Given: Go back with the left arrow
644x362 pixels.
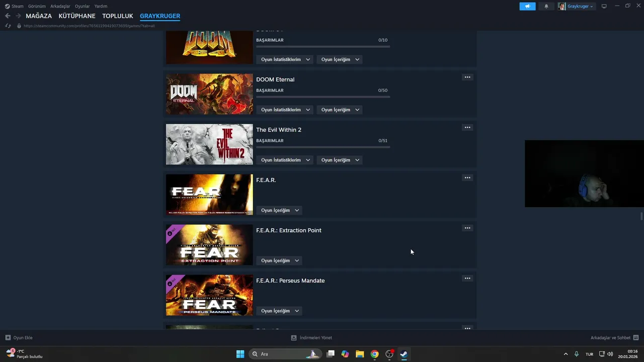Looking at the screenshot, I should tap(8, 16).
